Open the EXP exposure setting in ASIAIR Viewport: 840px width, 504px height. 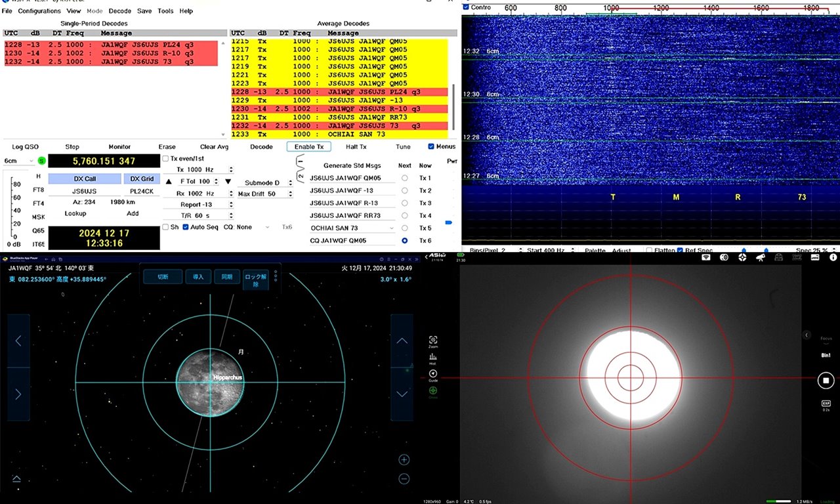click(x=826, y=406)
